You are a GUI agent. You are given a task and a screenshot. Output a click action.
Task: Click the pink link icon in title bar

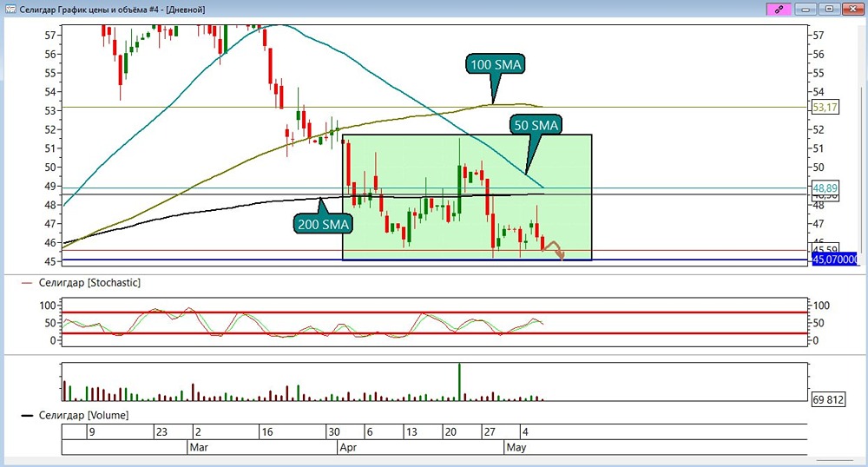pyautogui.click(x=779, y=9)
